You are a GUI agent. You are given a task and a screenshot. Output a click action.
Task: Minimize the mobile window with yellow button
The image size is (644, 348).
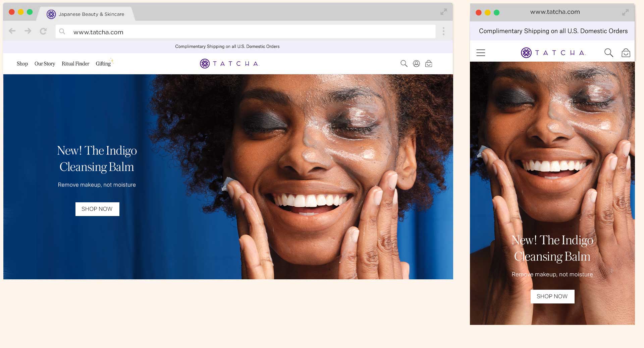(x=488, y=12)
